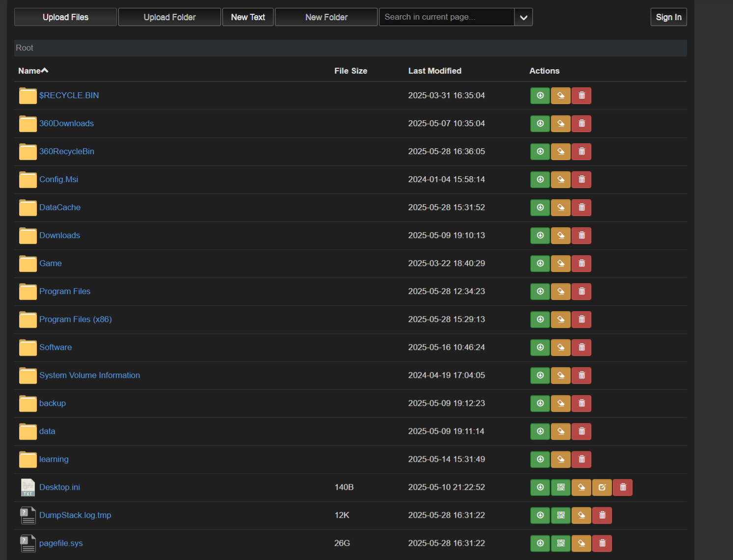The height and width of the screenshot is (560, 733).
Task: Open the Software folder link
Action: (55, 347)
